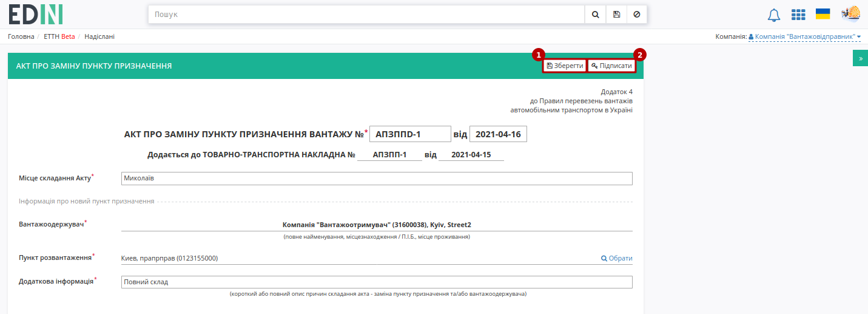Click the clear search circle icon
Screen dimensions: 868x314
(636, 15)
